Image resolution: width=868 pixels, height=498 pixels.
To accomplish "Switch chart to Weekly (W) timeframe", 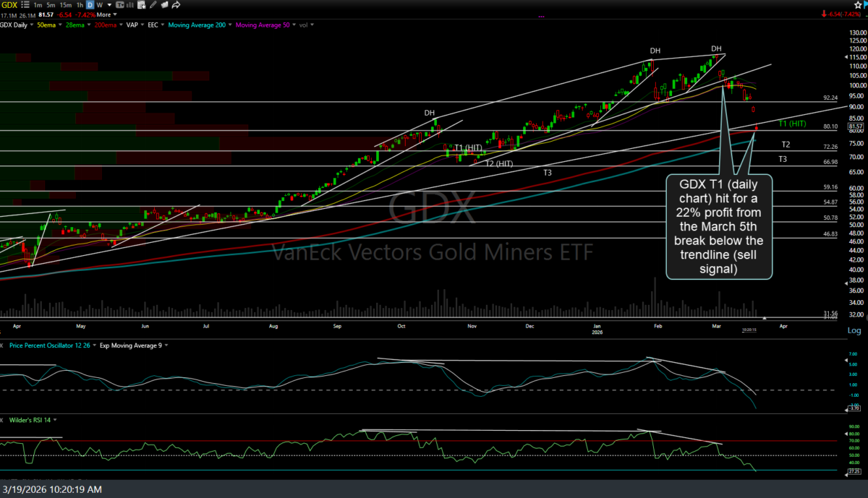I will 100,5.
